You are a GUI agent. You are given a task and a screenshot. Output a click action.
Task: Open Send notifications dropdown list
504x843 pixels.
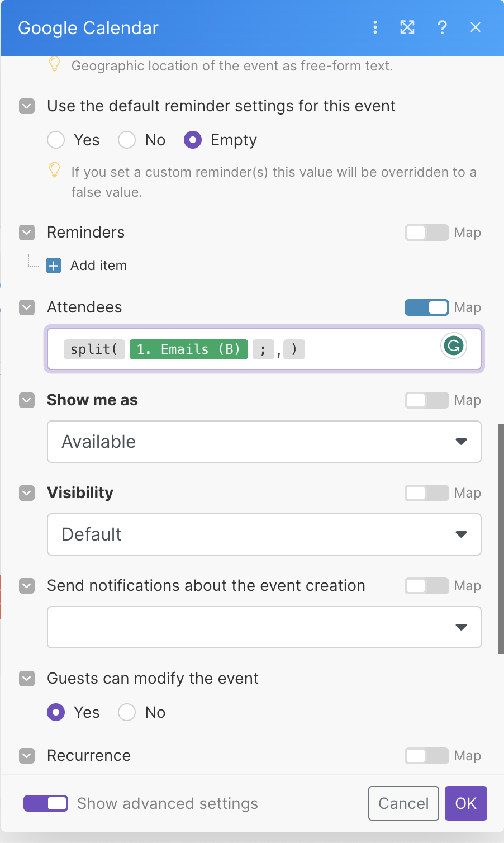pos(264,627)
